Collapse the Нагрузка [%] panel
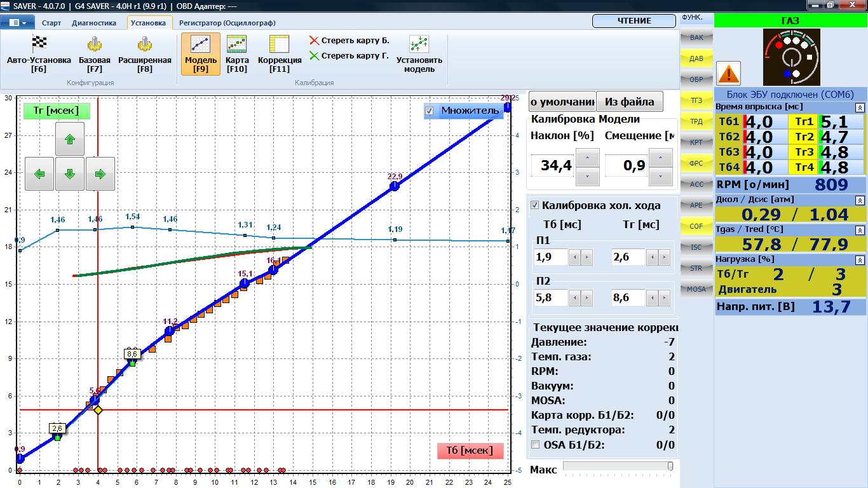 [x=860, y=260]
